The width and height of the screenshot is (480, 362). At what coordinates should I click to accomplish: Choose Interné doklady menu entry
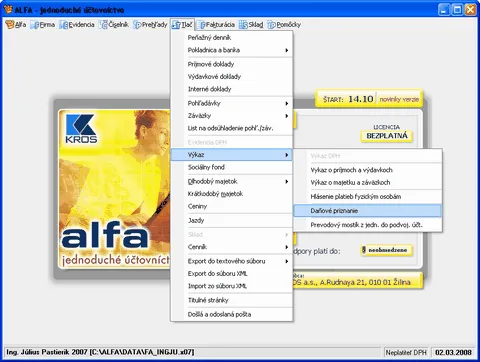click(232, 89)
